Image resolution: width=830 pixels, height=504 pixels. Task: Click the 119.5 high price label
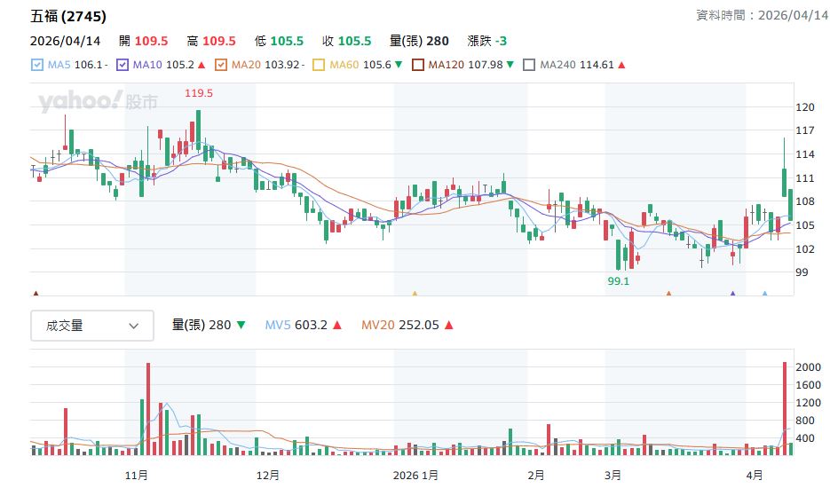[x=198, y=93]
